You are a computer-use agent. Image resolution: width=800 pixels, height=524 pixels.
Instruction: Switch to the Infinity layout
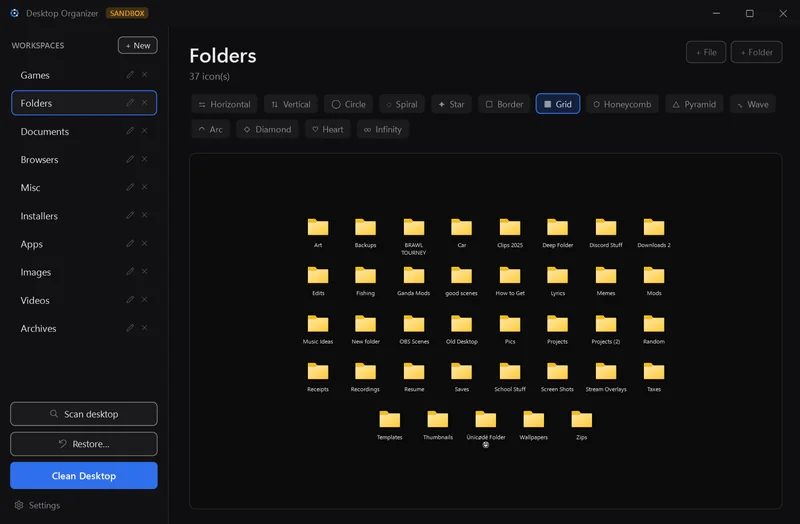tap(383, 129)
